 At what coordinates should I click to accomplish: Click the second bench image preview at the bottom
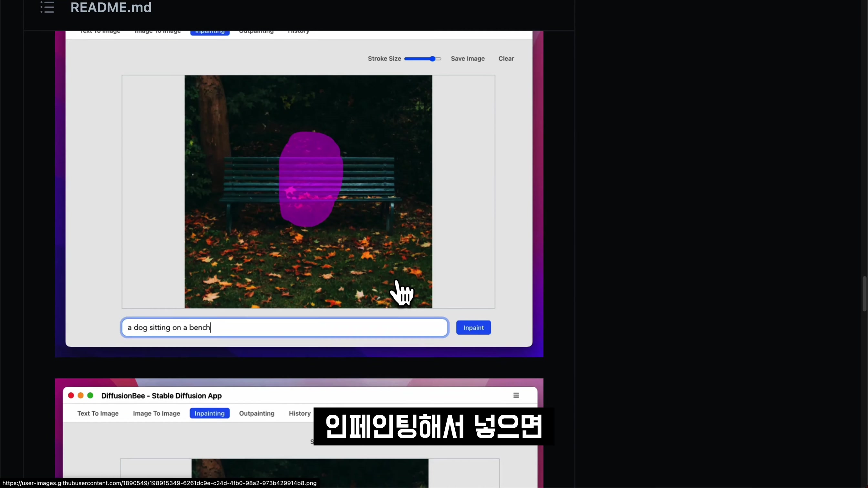point(310,473)
